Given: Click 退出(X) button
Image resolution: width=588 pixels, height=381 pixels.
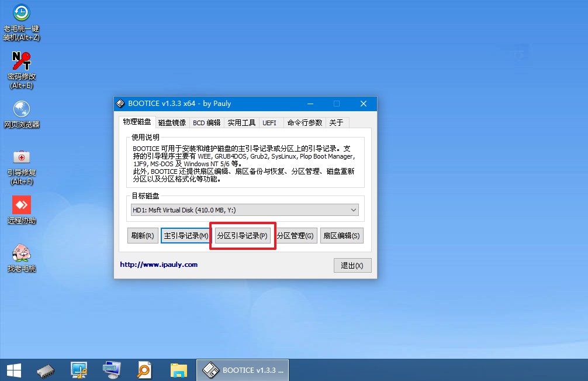Looking at the screenshot, I should click(352, 265).
